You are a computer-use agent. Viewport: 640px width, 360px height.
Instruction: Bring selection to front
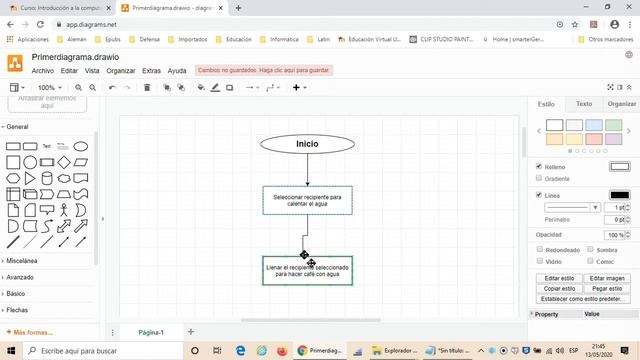(167, 87)
